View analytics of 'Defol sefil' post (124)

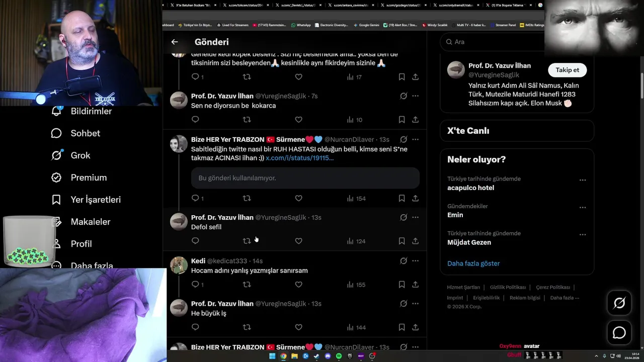[x=356, y=241]
